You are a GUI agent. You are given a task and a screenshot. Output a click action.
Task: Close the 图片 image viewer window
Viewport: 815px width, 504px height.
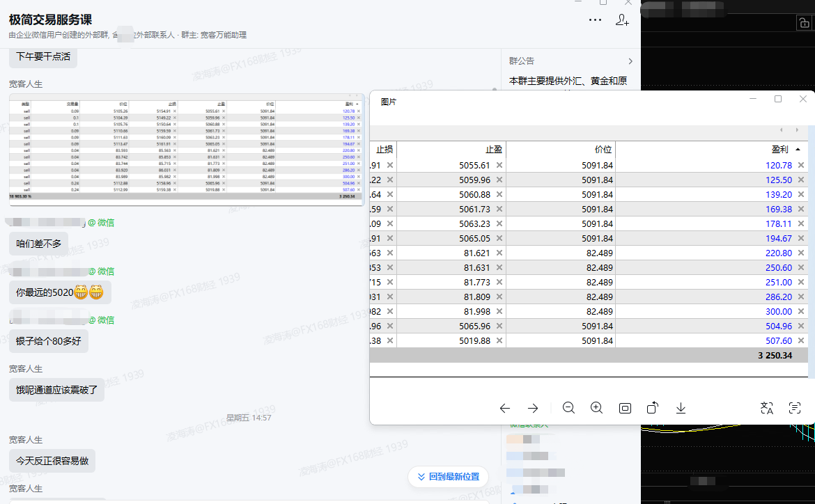pos(803,100)
